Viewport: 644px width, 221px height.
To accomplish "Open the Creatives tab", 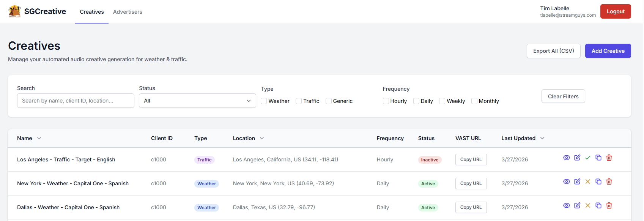I will pyautogui.click(x=92, y=12).
